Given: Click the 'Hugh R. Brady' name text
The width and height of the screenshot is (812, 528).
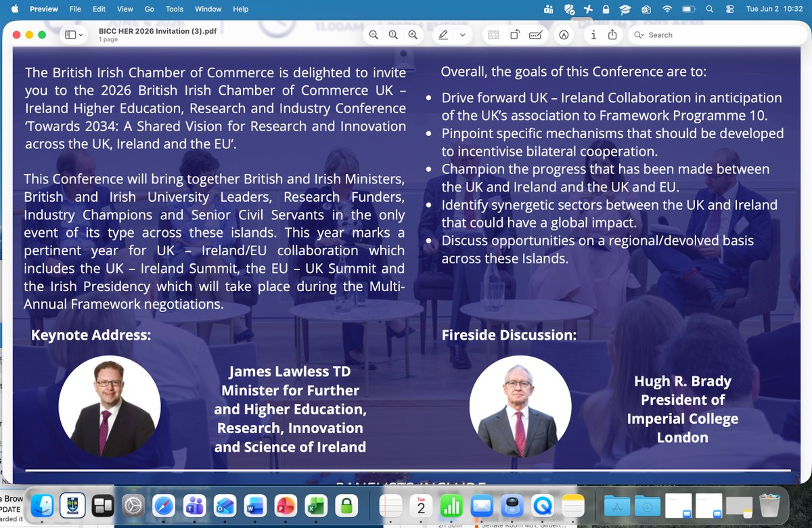Looking at the screenshot, I should coord(683,381).
